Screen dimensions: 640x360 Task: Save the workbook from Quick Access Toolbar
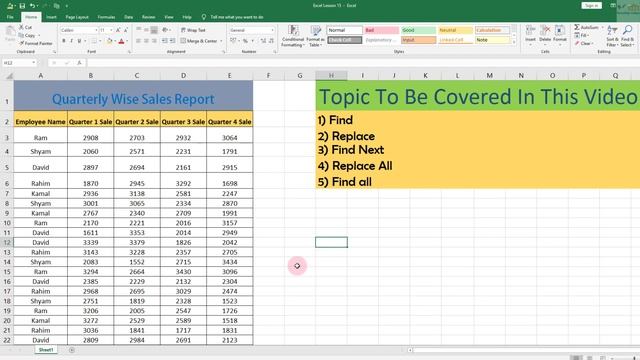[22, 6]
